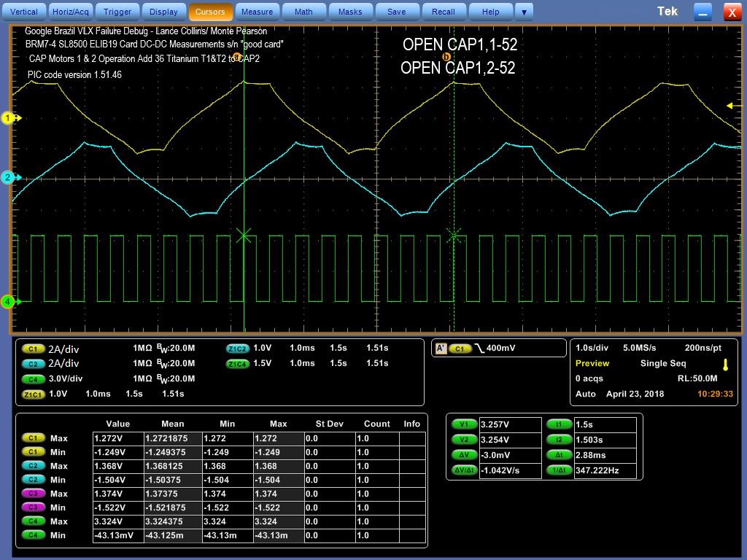This screenshot has width=747, height=560.
Task: Click the Z1C2 zoom badge
Action: pos(237,349)
